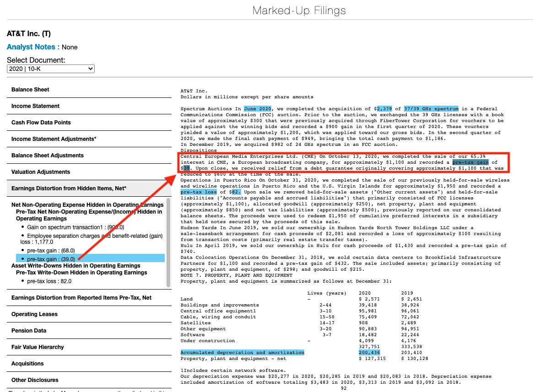Open the Operating Leases section

coord(89,314)
